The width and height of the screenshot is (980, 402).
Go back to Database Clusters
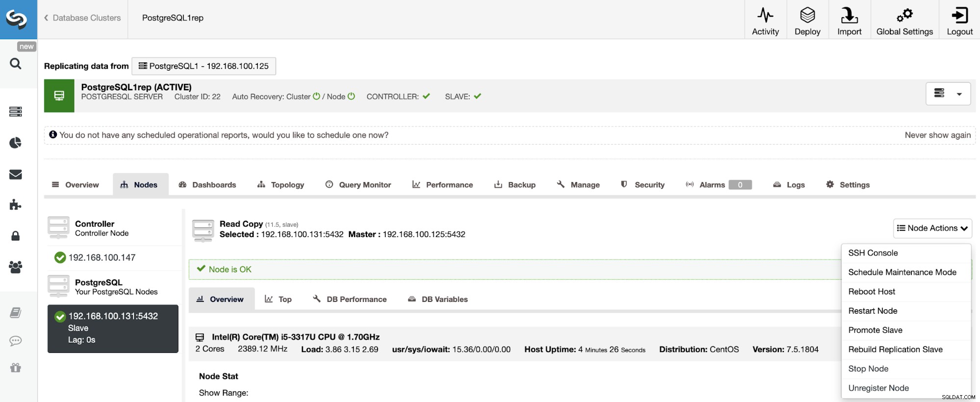click(82, 18)
